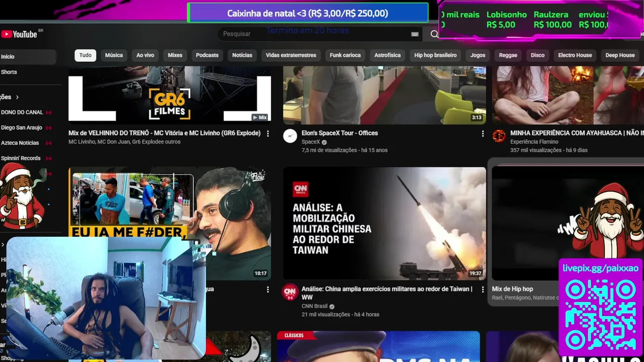Select the Hip hop brasileiro chip

click(x=435, y=55)
